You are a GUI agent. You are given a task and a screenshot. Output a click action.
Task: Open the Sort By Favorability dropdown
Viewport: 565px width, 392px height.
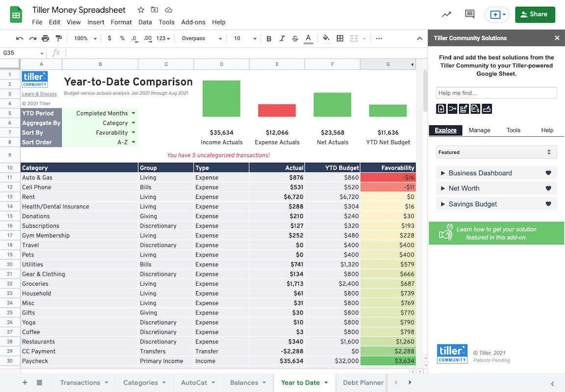point(133,132)
